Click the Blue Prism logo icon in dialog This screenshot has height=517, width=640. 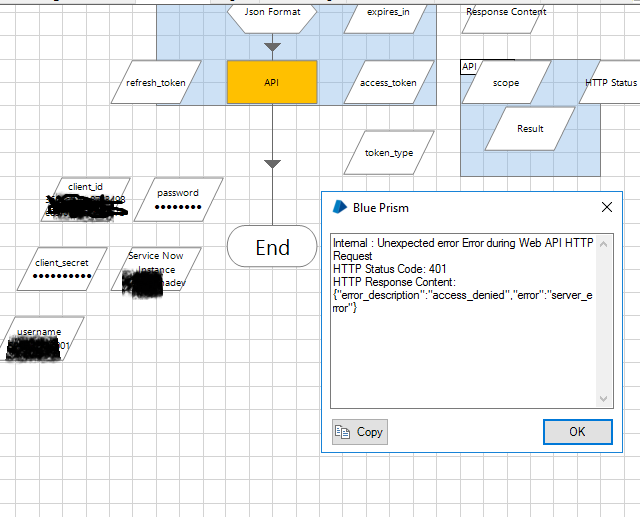(340, 207)
